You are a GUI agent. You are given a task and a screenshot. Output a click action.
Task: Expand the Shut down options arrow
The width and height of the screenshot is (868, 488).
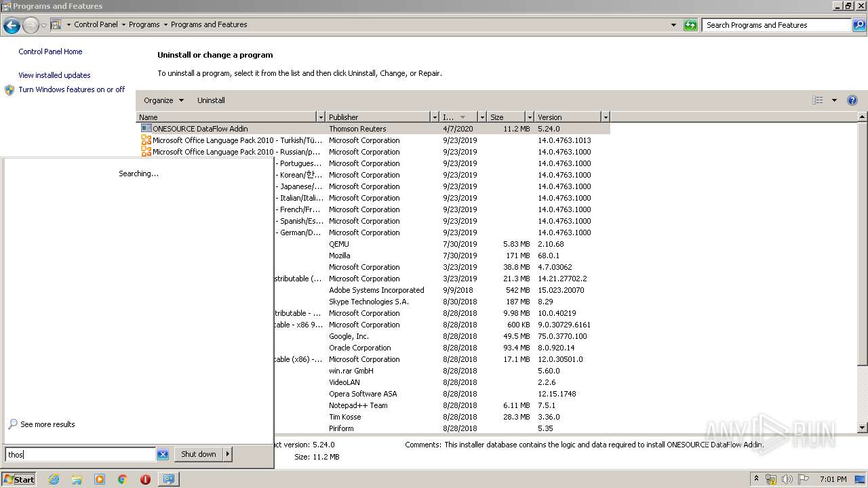(228, 454)
